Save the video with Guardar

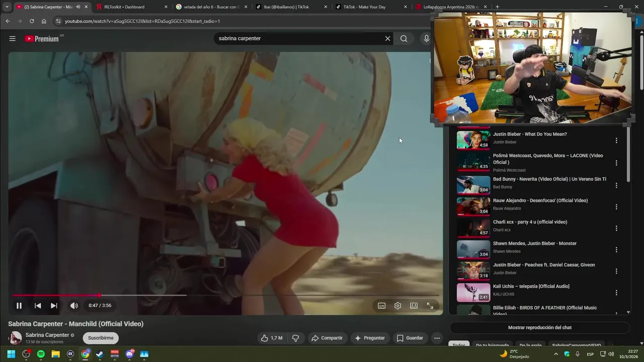[x=410, y=338]
